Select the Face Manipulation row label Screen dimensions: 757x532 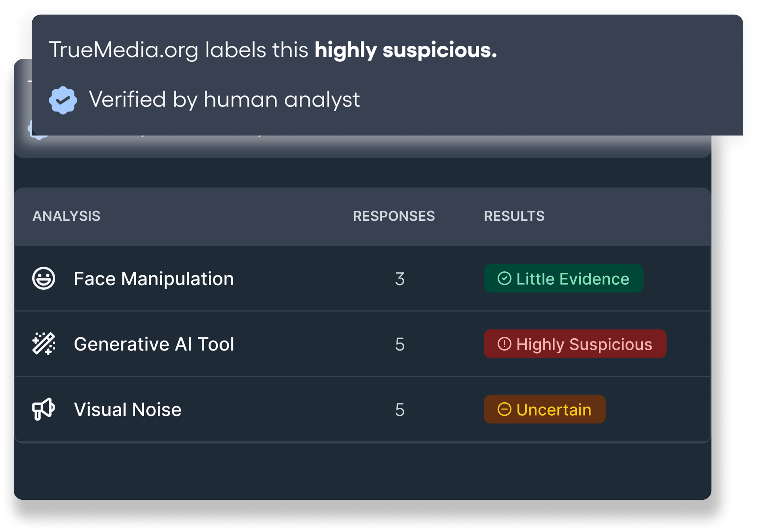click(154, 279)
